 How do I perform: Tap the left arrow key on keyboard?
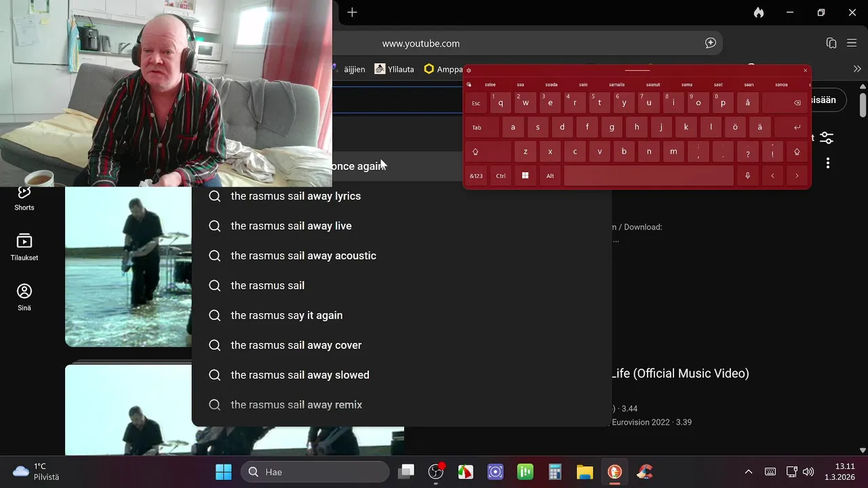pyautogui.click(x=772, y=176)
